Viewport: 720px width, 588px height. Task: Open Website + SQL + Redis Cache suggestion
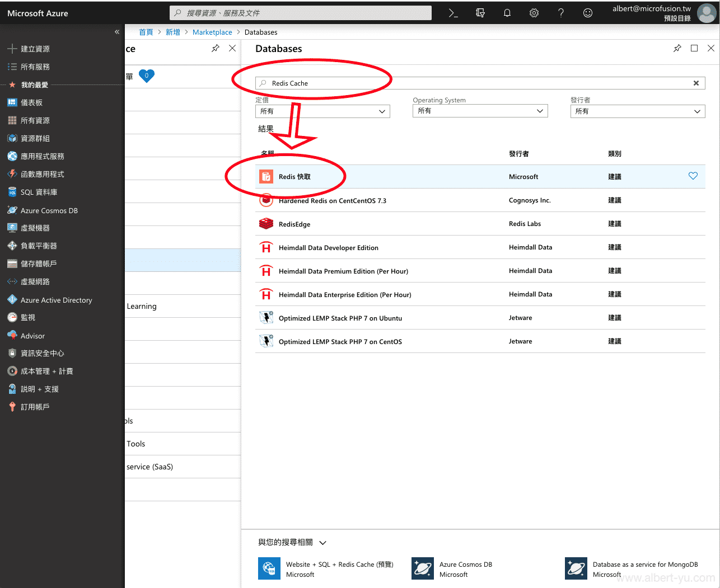326,569
